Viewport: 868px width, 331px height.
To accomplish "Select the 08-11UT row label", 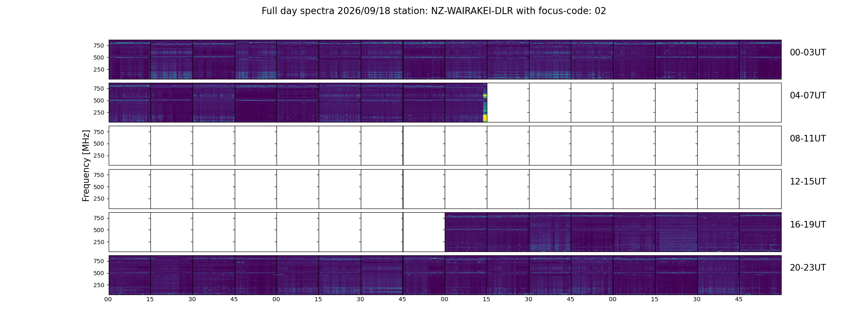I will click(x=808, y=139).
